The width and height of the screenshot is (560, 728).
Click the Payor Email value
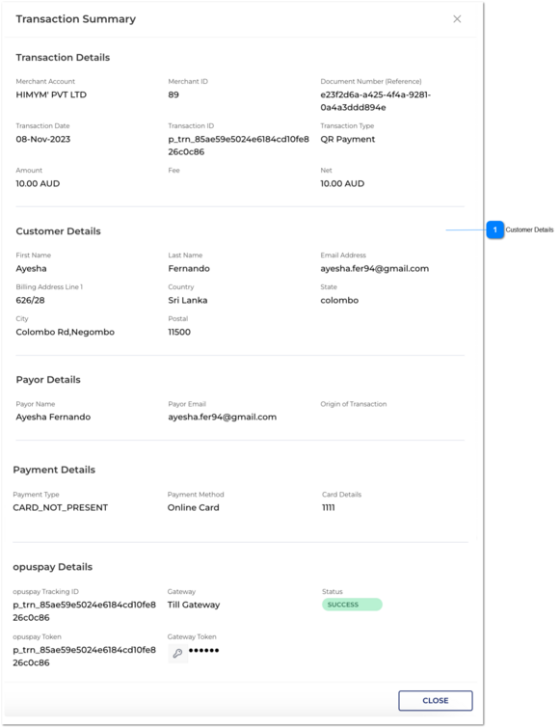(x=223, y=417)
